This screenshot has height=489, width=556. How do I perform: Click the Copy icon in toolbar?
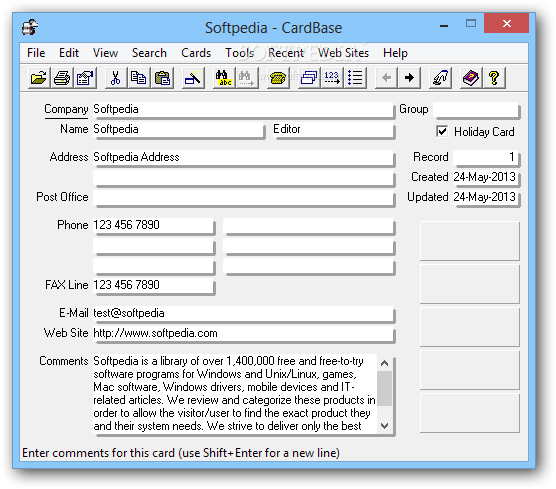coord(139,77)
